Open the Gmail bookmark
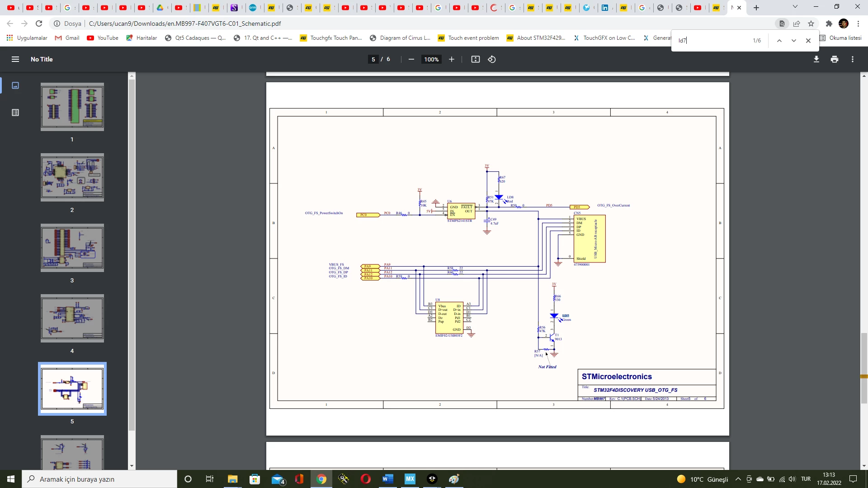This screenshot has width=868, height=488. coord(67,38)
